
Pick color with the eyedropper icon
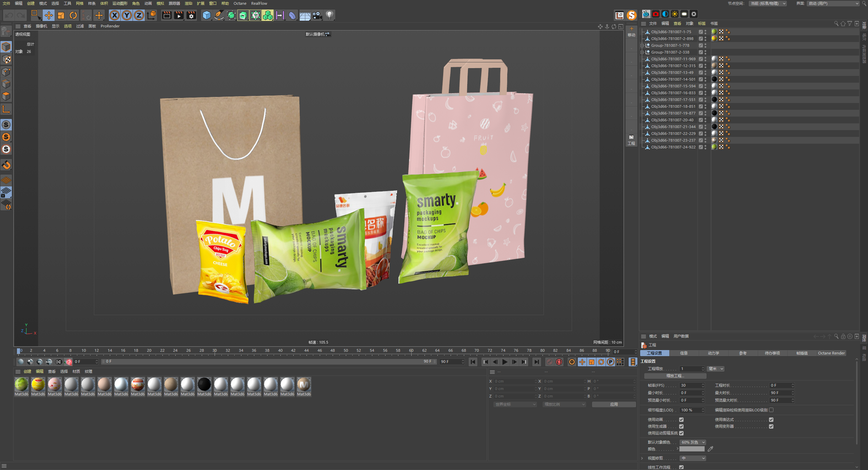pyautogui.click(x=710, y=449)
